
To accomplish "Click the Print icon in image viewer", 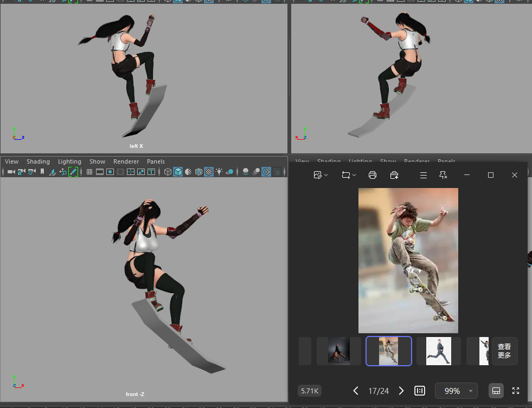I will click(x=373, y=175).
